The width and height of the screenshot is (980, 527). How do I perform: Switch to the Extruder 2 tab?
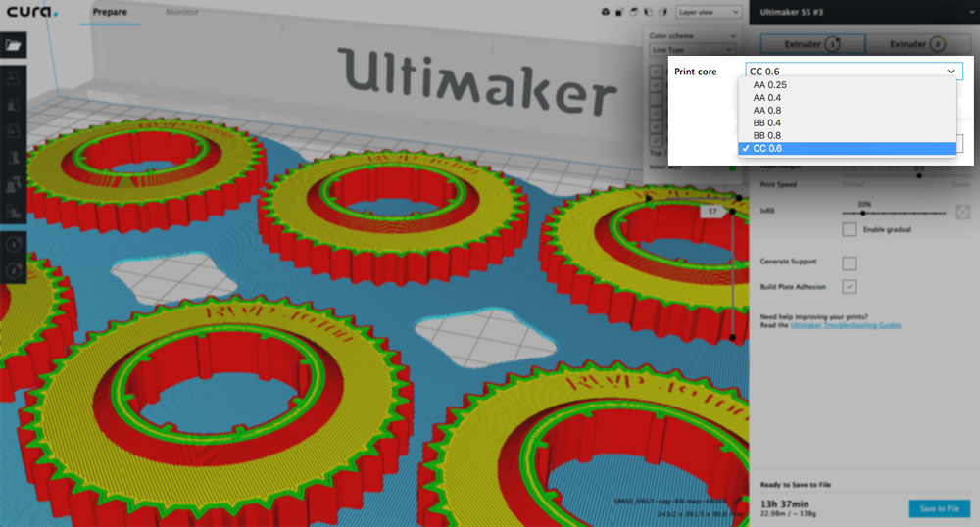point(915,44)
